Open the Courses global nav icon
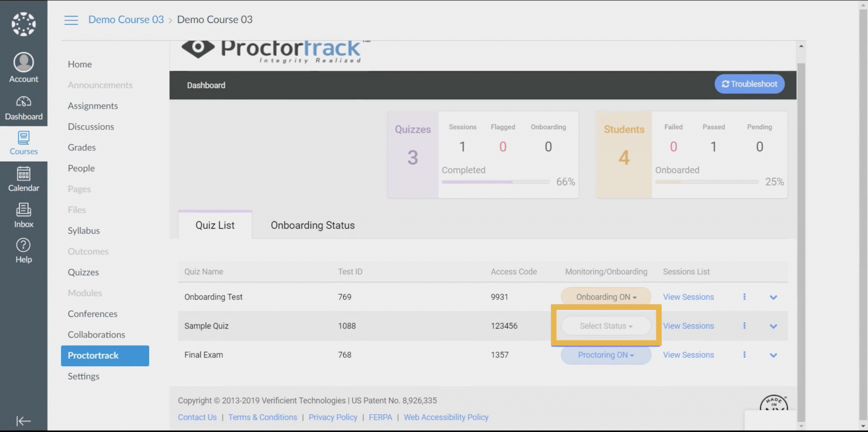The image size is (868, 432). click(24, 143)
